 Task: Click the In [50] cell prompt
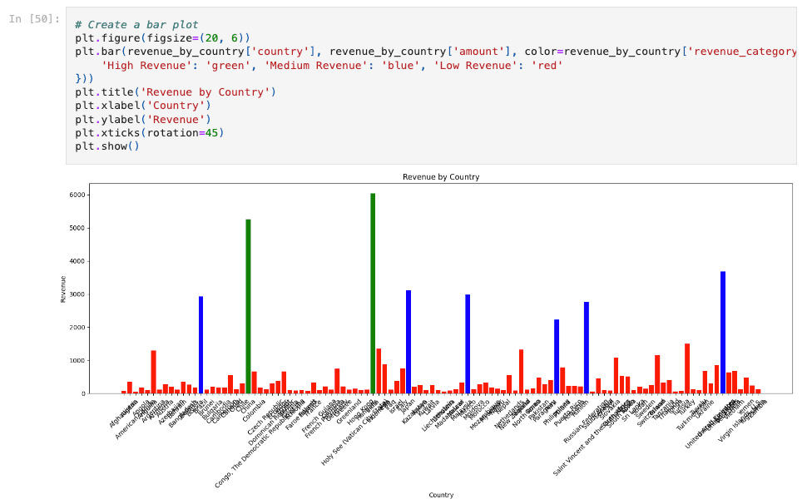point(34,18)
